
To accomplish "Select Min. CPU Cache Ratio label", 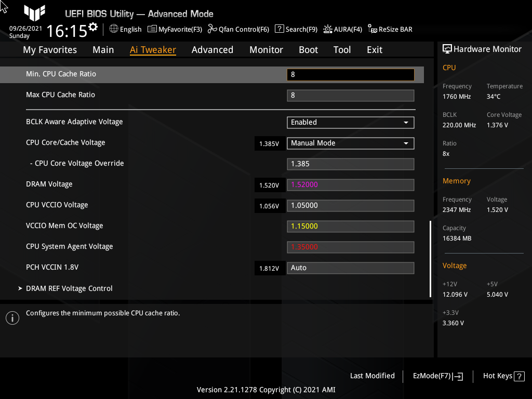I will click(61, 74).
